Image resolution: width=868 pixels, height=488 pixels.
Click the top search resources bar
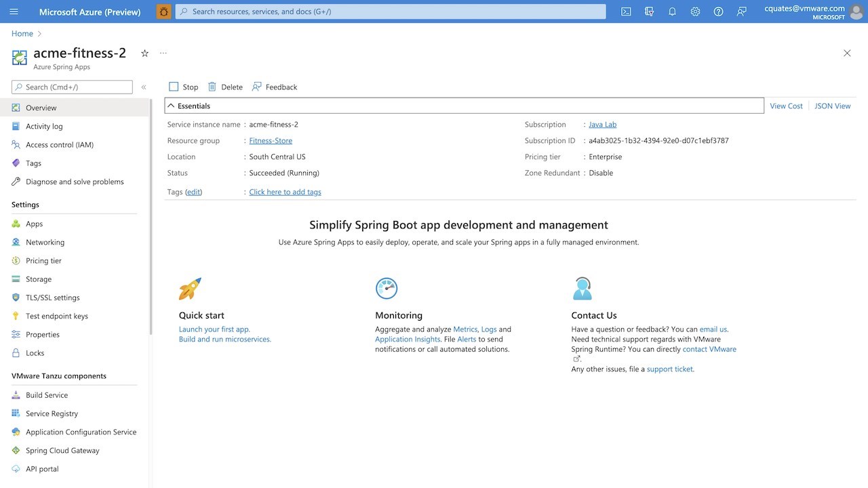(x=391, y=12)
